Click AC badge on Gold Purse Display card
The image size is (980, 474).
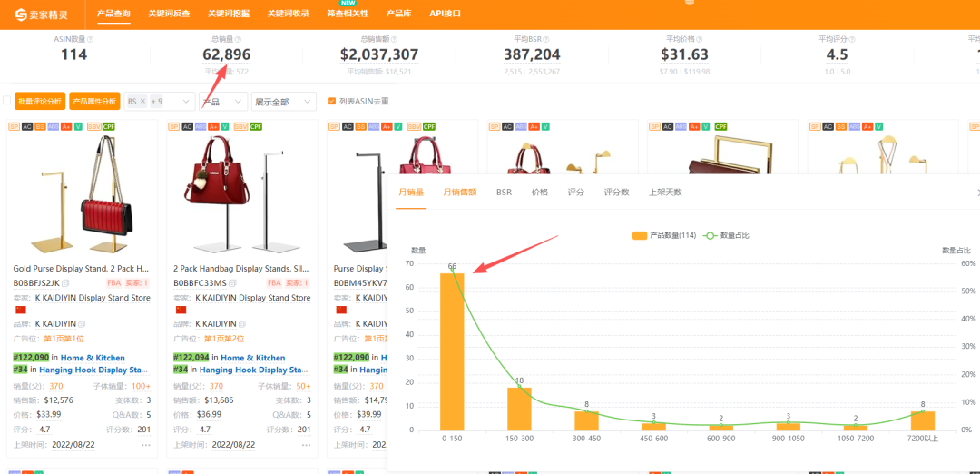[27, 126]
